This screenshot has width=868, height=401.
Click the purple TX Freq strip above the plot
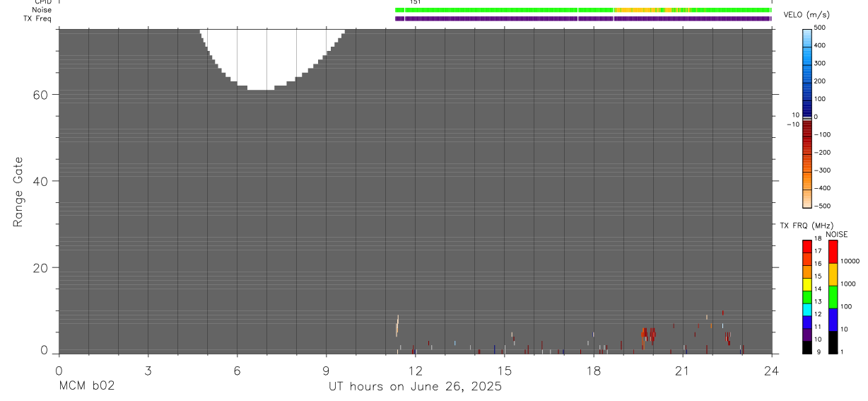click(x=583, y=18)
